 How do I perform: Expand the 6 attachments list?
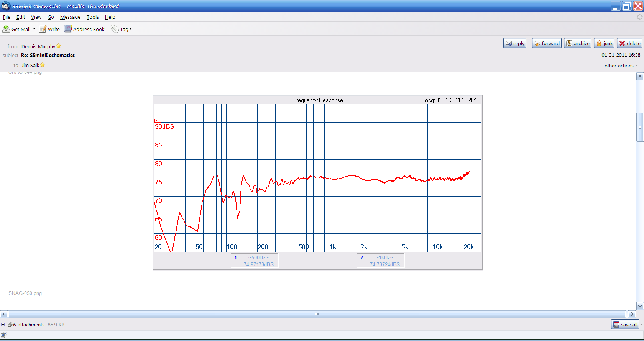click(3, 325)
